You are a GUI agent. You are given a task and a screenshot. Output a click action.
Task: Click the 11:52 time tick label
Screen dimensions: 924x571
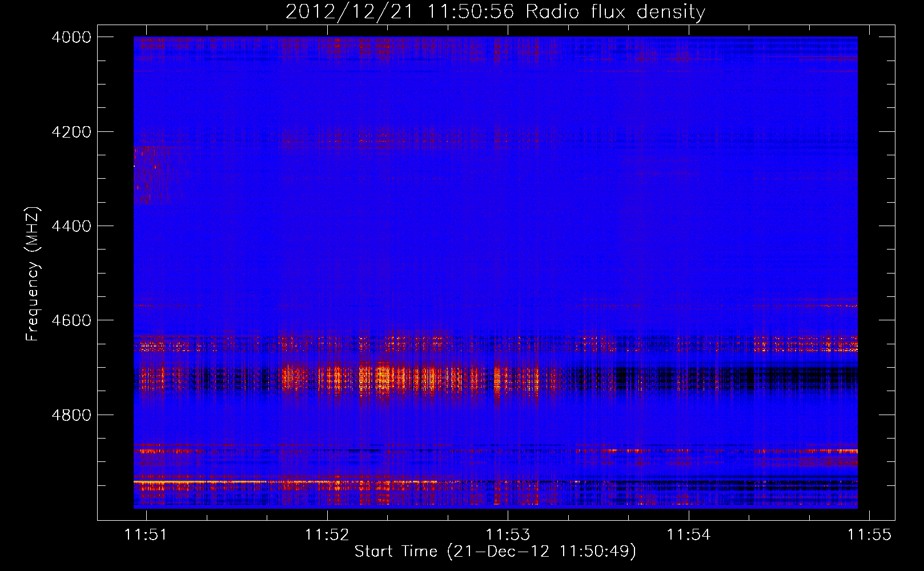[x=327, y=534]
